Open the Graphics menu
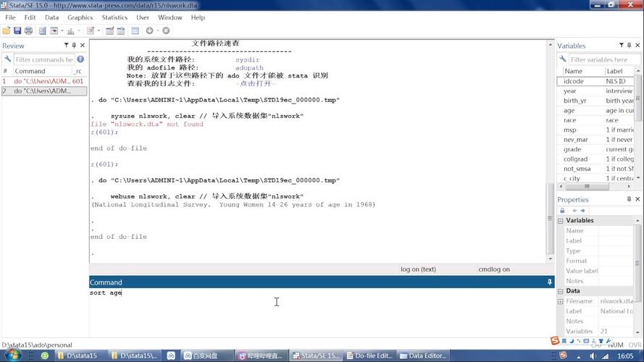This screenshot has width=644, height=362. pyautogui.click(x=80, y=17)
